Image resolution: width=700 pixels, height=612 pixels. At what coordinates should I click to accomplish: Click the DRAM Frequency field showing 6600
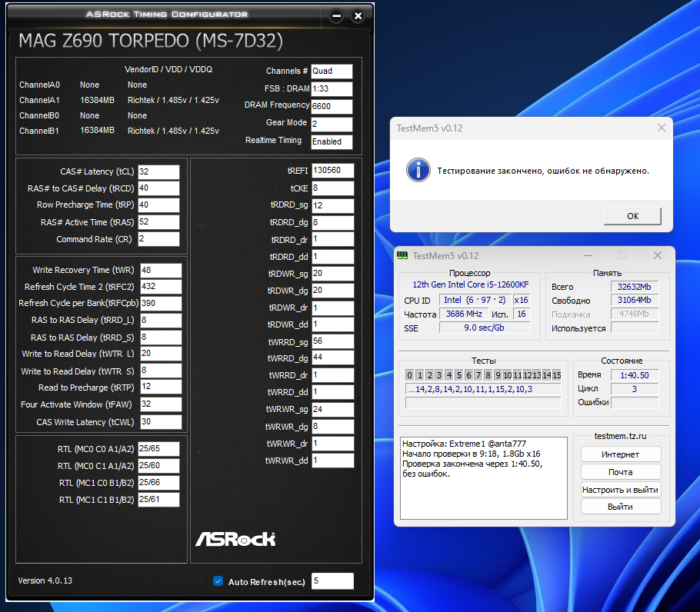point(332,106)
